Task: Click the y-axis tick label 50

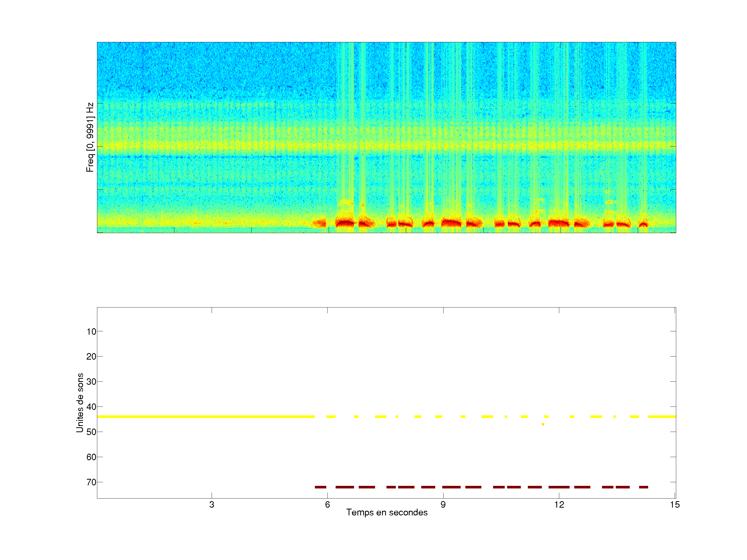Action: click(91, 432)
